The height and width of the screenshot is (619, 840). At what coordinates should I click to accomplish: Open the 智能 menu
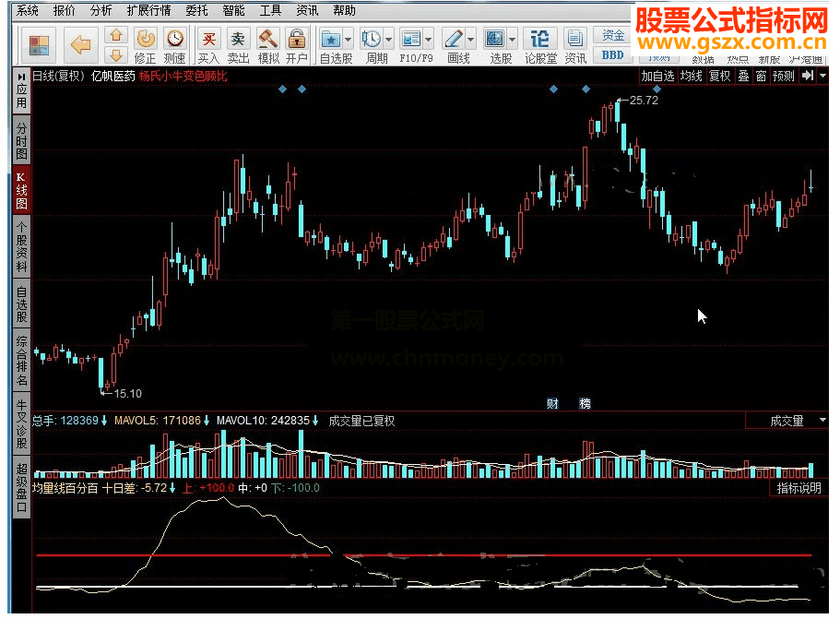tap(233, 10)
